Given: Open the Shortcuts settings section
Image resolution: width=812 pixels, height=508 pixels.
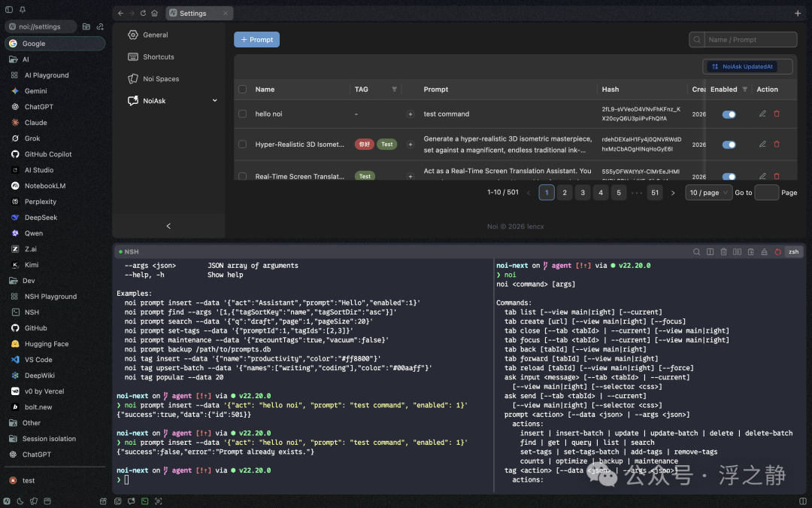Looking at the screenshot, I should [x=158, y=56].
